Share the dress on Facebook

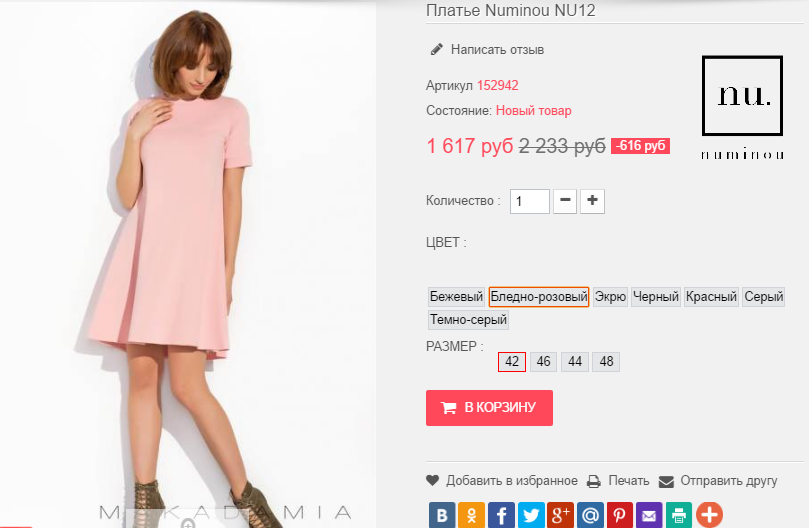pos(501,515)
